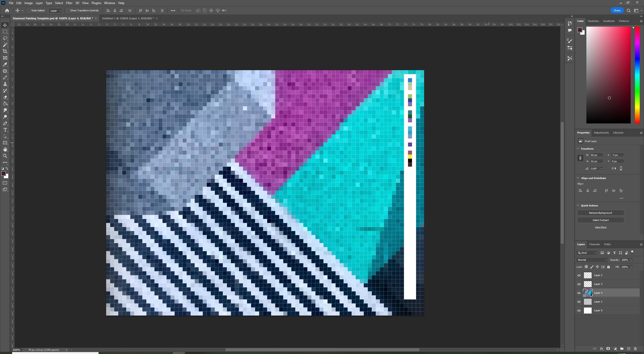This screenshot has width=644, height=354.
Task: Select the Hand tool
Action: pyautogui.click(x=5, y=149)
